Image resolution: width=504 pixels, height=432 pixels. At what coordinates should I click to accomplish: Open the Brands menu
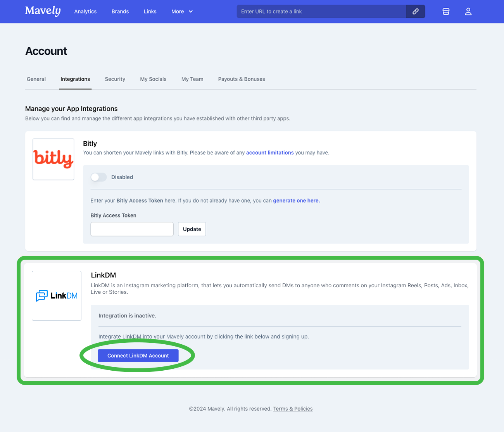120,12
